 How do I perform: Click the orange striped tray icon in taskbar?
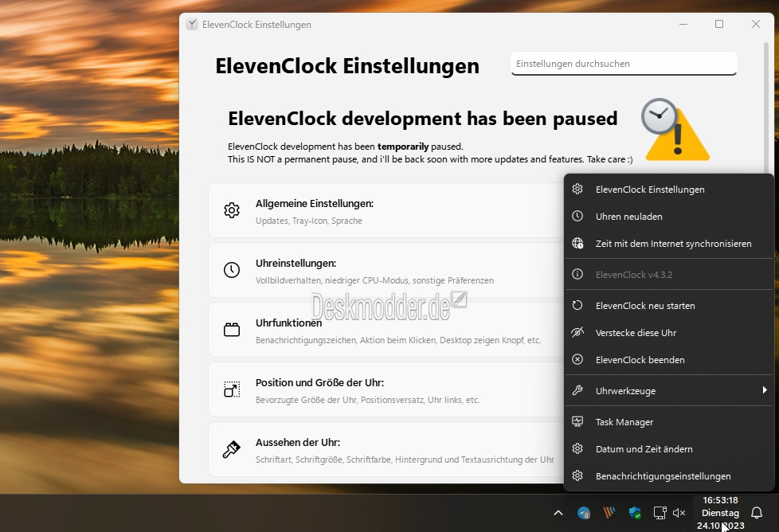609,513
